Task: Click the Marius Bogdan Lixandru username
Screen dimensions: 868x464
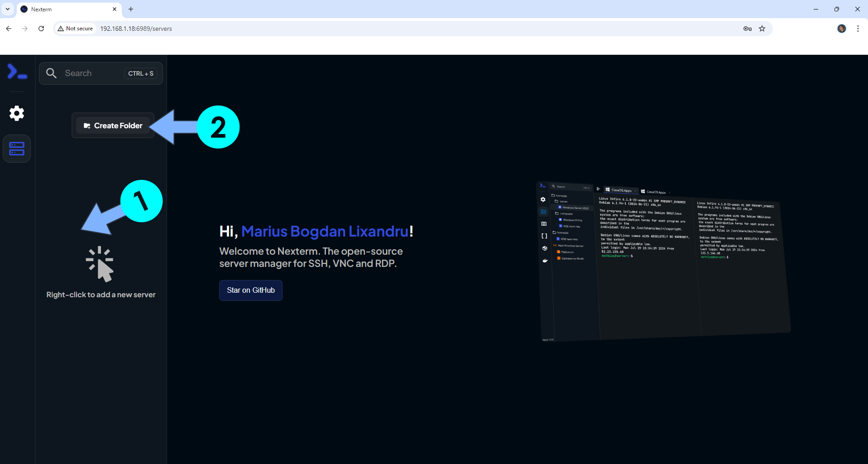Action: click(x=325, y=232)
